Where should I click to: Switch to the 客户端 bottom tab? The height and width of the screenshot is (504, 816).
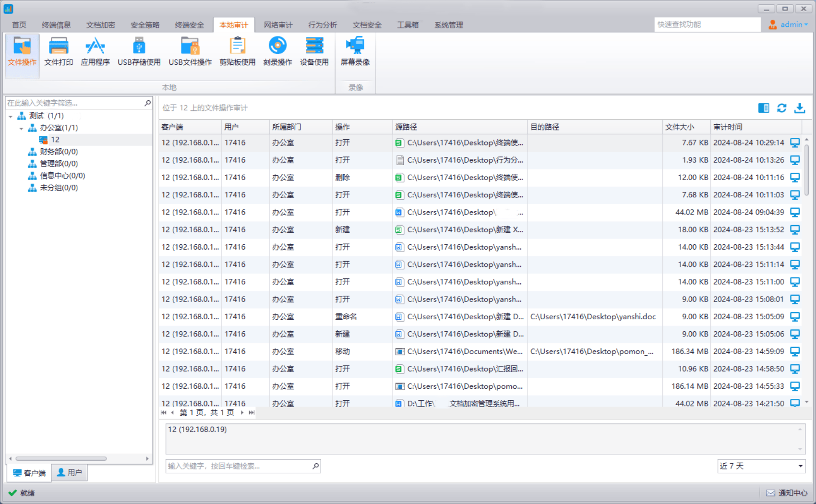29,473
